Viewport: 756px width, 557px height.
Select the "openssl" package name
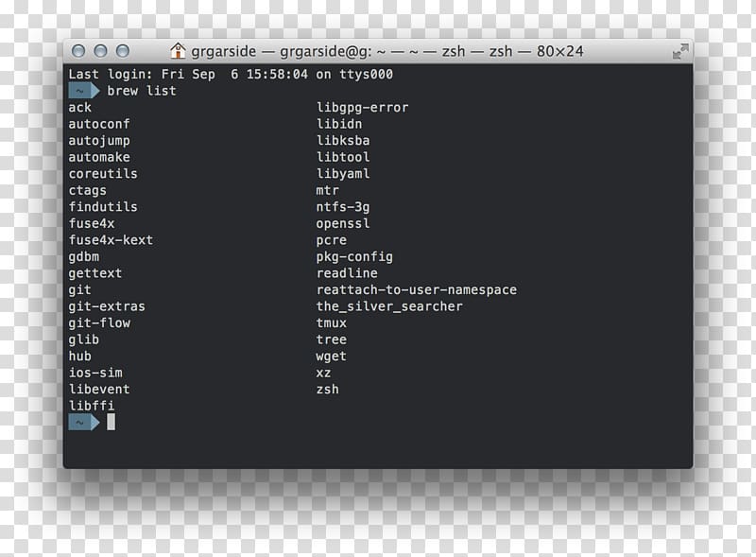point(343,223)
